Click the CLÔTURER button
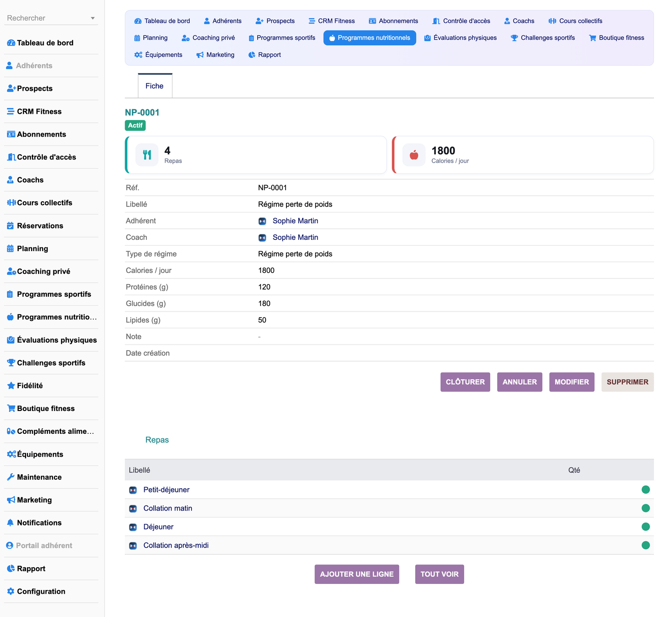Screen dimensions: 672x617 [x=465, y=382]
